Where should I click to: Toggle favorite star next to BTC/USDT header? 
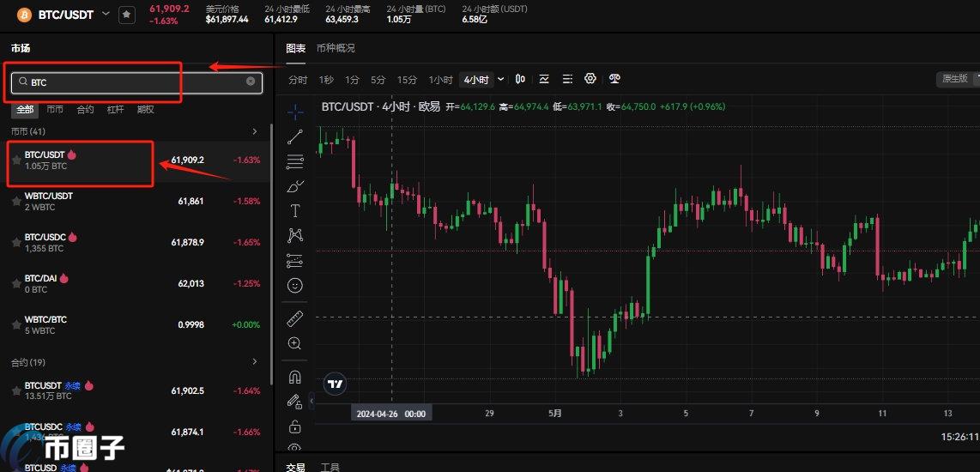pyautogui.click(x=126, y=15)
